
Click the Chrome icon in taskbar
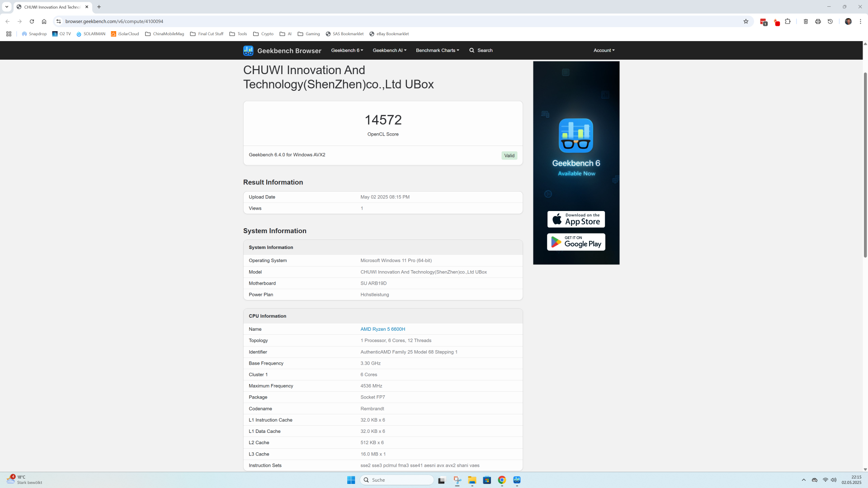(x=502, y=480)
